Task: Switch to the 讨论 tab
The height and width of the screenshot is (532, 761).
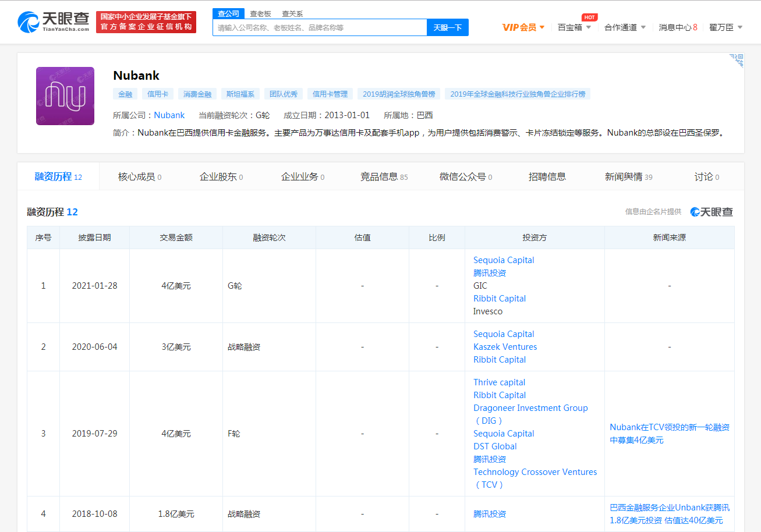Action: coord(707,176)
